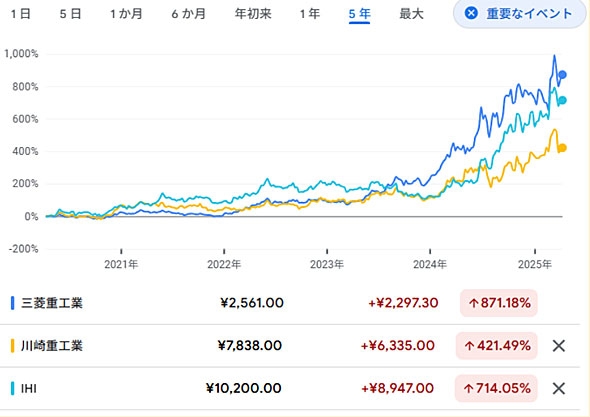Open the 川崎重工業 stock name
Image resolution: width=590 pixels, height=417 pixels.
pyautogui.click(x=52, y=345)
